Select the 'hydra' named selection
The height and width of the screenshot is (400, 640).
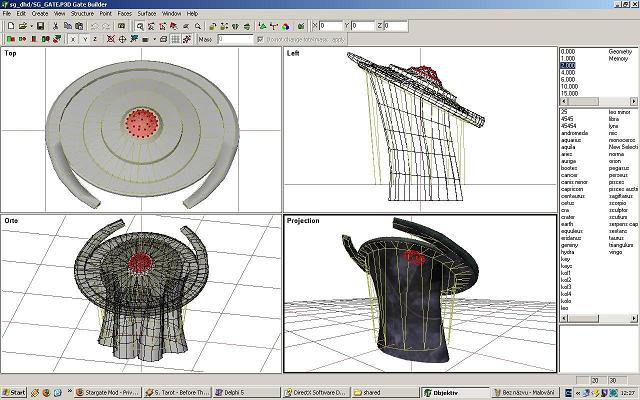pyautogui.click(x=568, y=252)
